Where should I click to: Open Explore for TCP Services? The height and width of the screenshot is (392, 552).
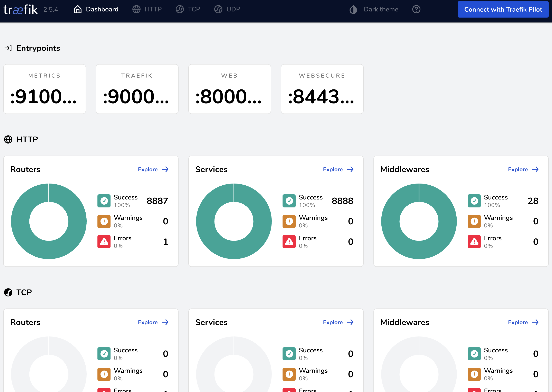338,322
